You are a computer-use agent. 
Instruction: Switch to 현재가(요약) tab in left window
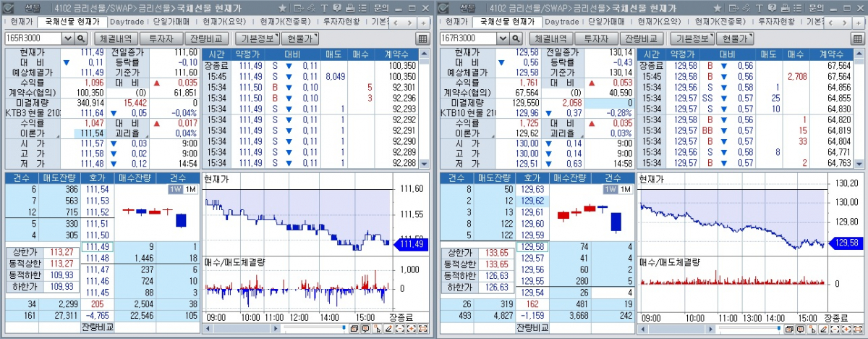[x=224, y=22]
